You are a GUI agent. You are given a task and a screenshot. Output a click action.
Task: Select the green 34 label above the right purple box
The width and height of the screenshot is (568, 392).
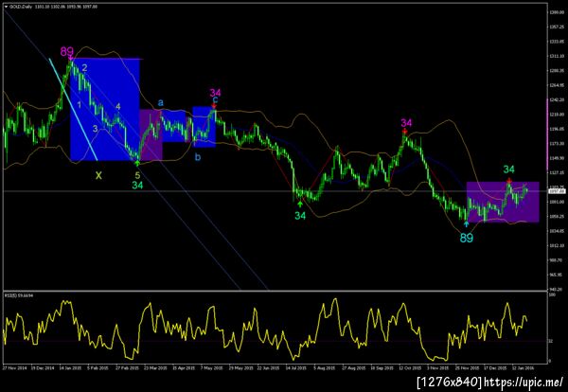pos(508,169)
